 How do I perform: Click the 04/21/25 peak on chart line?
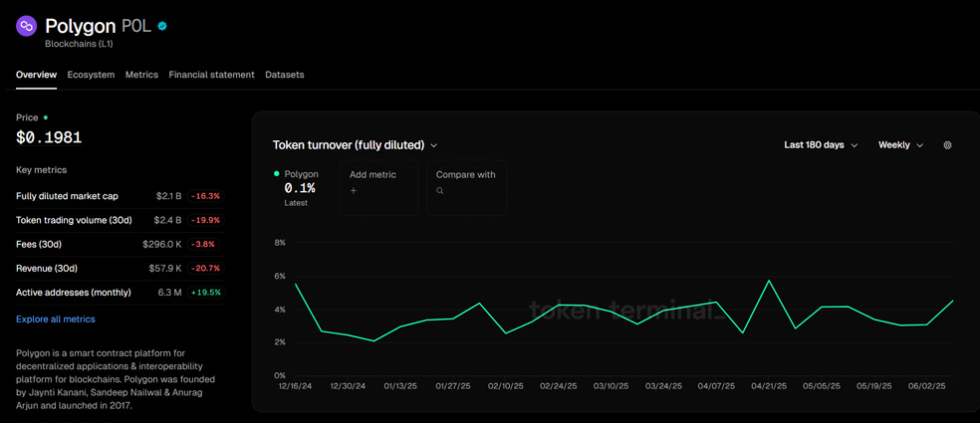(x=769, y=280)
